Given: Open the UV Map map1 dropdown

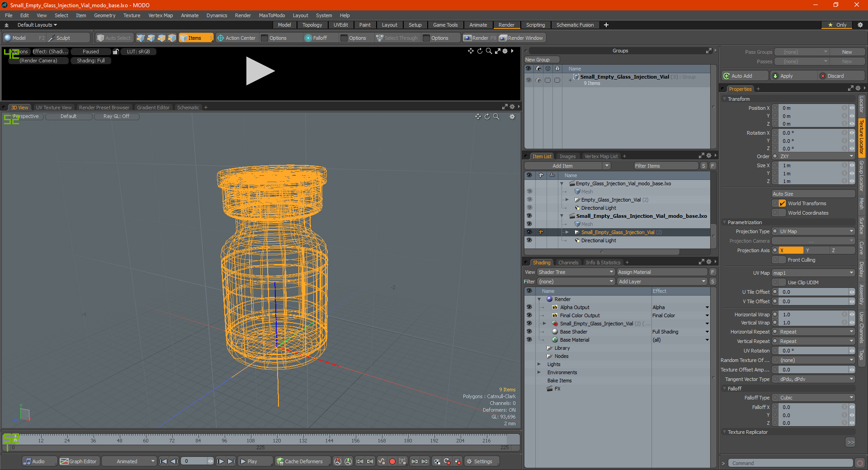Looking at the screenshot, I should coord(813,273).
